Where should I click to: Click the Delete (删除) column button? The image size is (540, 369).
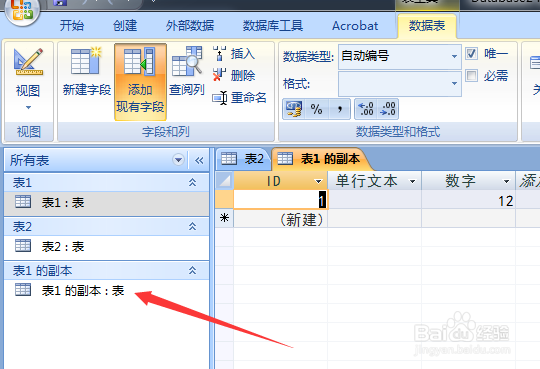pyautogui.click(x=234, y=75)
